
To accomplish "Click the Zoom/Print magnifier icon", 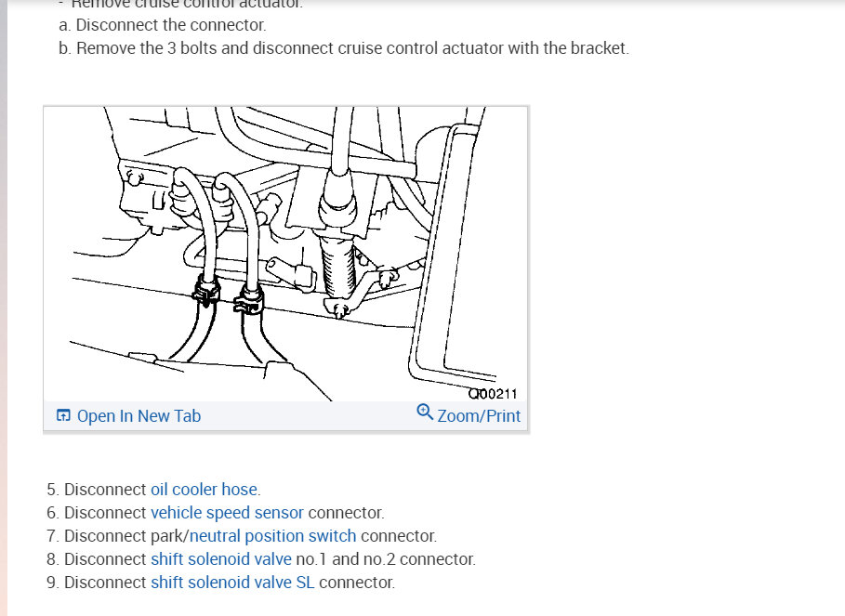I will (x=425, y=412).
